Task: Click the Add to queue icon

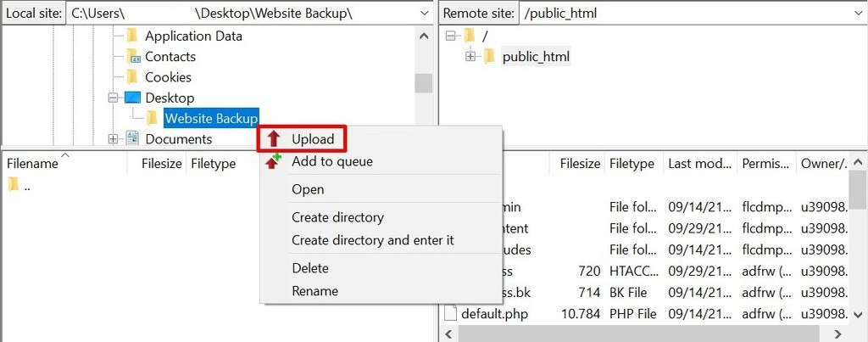Action: click(x=273, y=161)
